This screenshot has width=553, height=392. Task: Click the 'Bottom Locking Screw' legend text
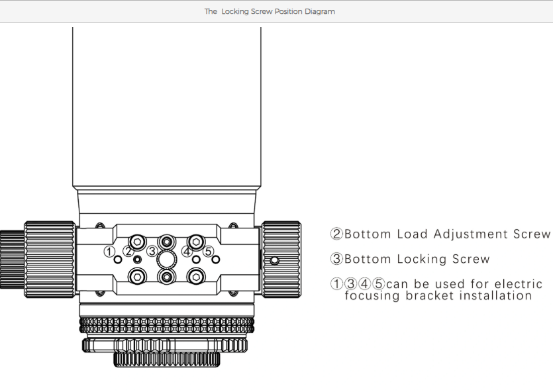click(410, 259)
